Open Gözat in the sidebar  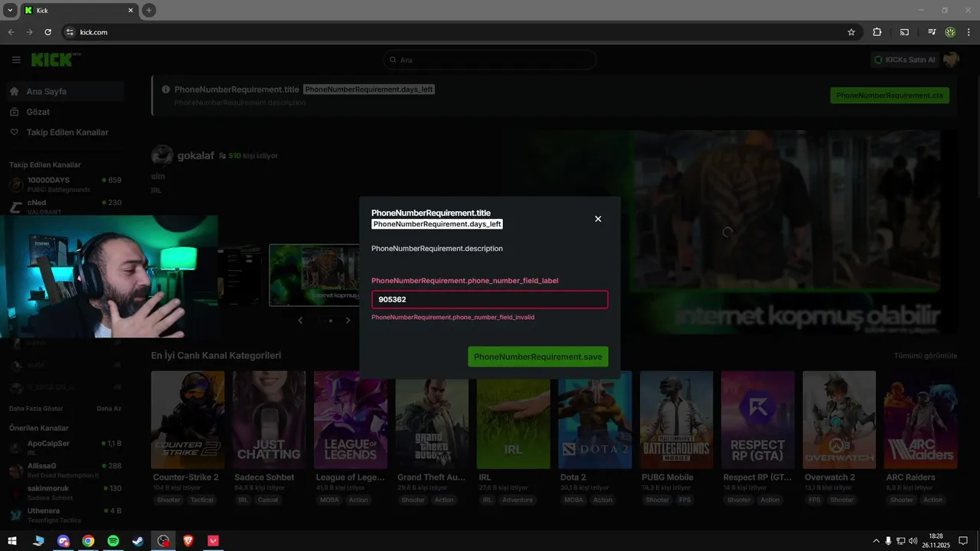click(x=64, y=112)
